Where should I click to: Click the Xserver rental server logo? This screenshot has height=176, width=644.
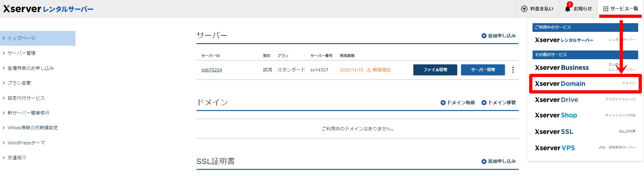coord(48,9)
